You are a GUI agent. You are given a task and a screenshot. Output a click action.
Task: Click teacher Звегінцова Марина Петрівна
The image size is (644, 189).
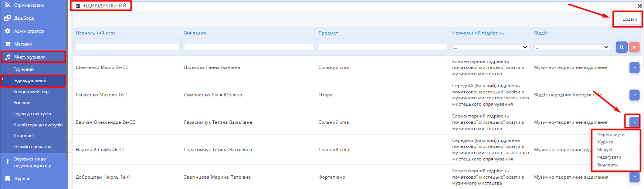[217, 177]
